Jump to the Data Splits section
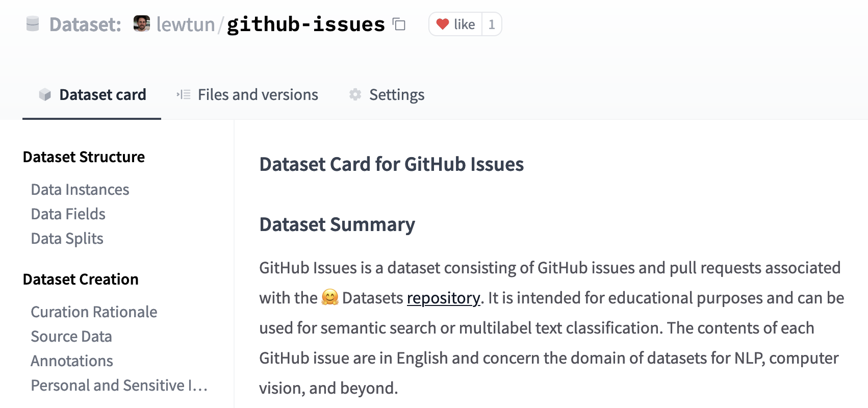This screenshot has width=868, height=408. [x=67, y=238]
